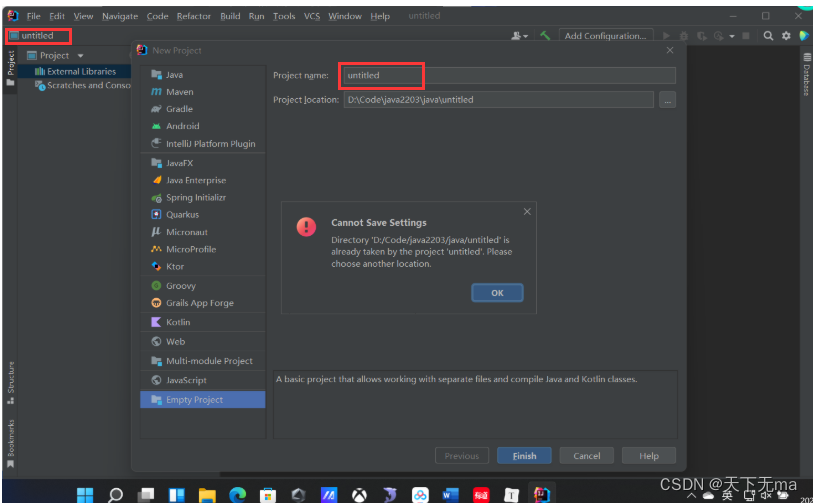
Task: Click the Project name input field
Action: coord(509,75)
